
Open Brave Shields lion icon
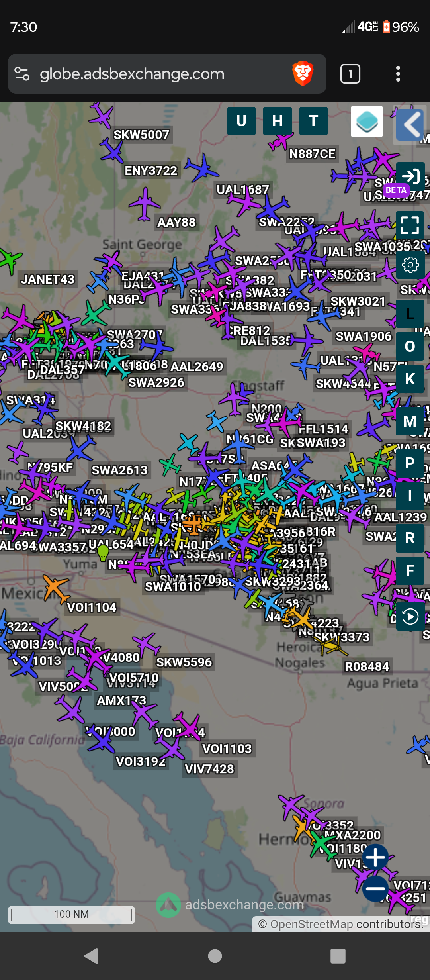303,74
